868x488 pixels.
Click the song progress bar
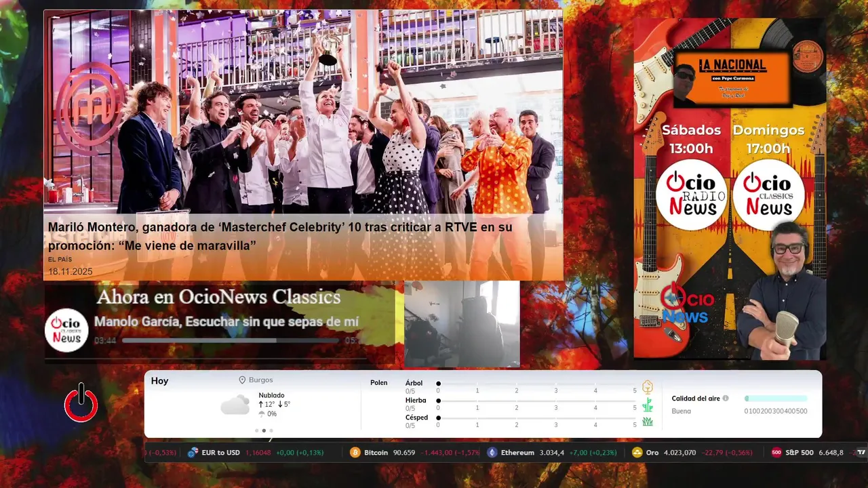(x=231, y=340)
